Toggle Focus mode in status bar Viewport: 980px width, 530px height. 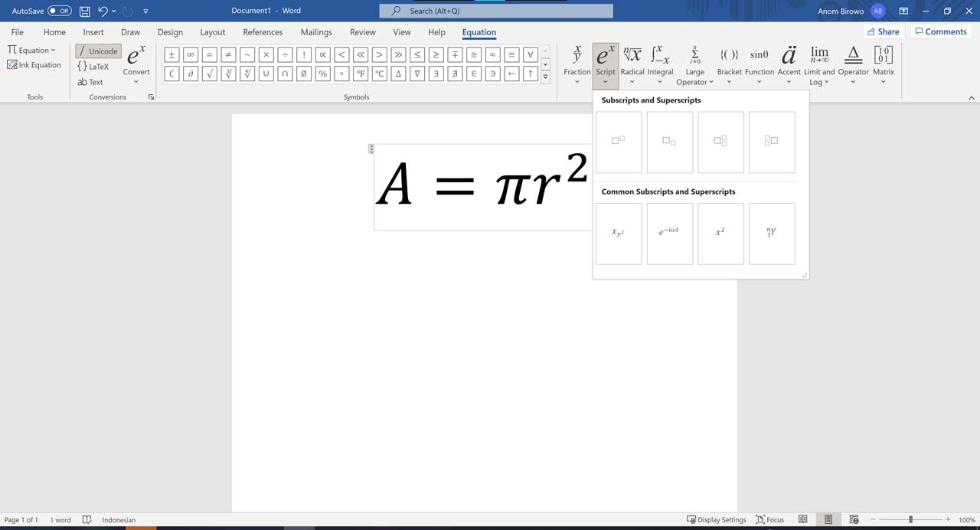769,519
